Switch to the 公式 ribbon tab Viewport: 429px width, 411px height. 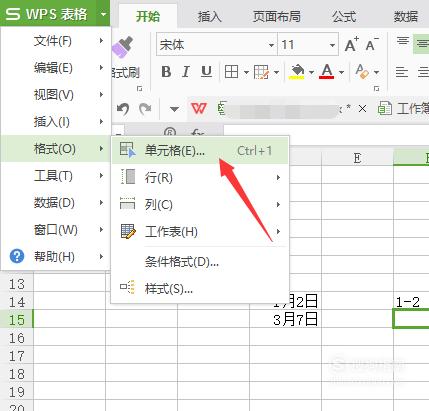343,16
